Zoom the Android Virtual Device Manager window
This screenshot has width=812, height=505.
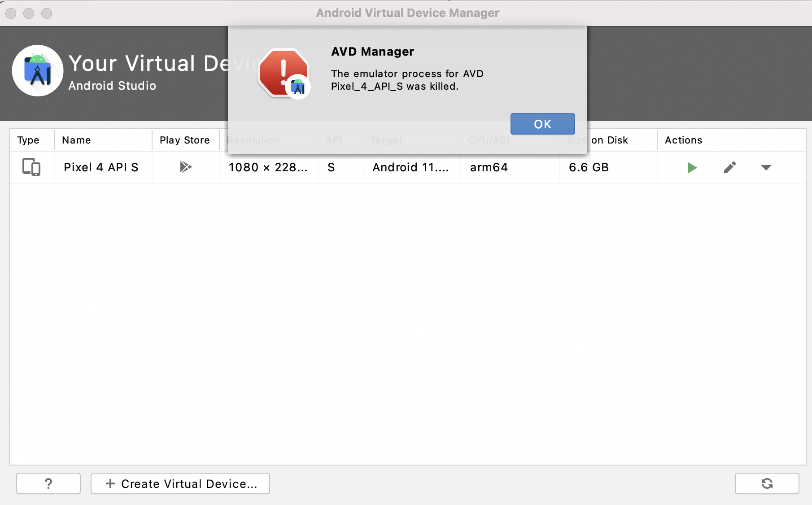[x=47, y=13]
